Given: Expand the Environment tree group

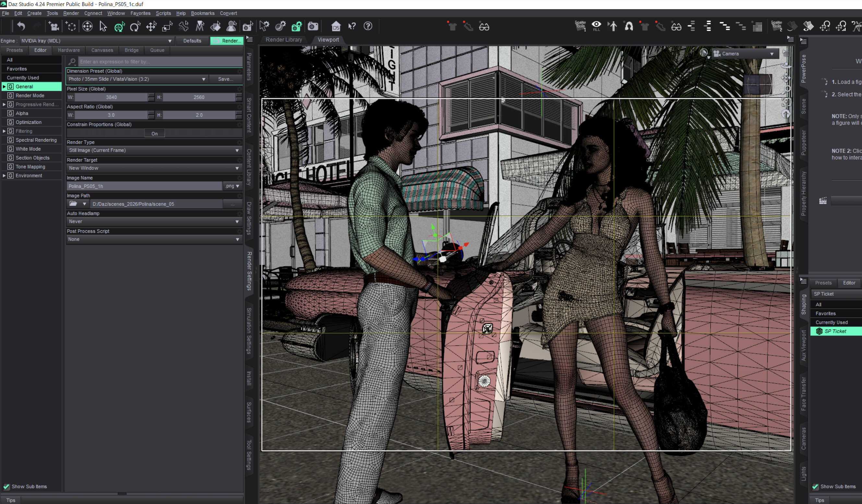Looking at the screenshot, I should click(4, 175).
